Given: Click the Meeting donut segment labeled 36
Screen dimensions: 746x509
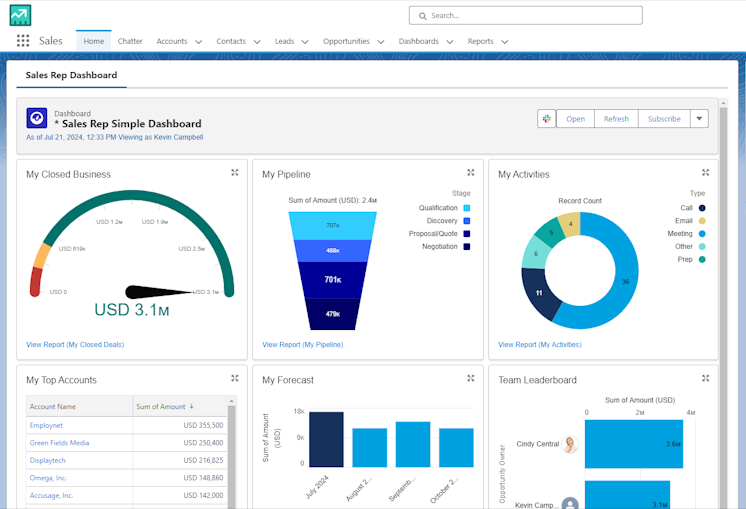Looking at the screenshot, I should 626,282.
